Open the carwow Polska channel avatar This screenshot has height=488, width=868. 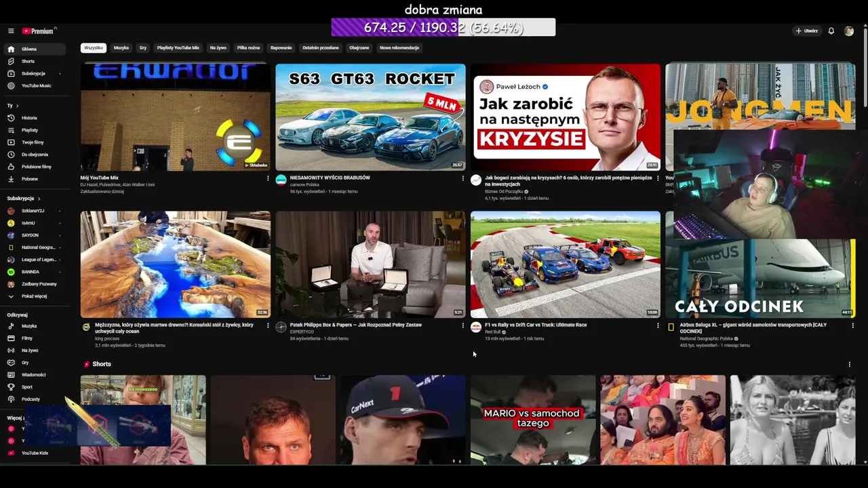click(281, 180)
